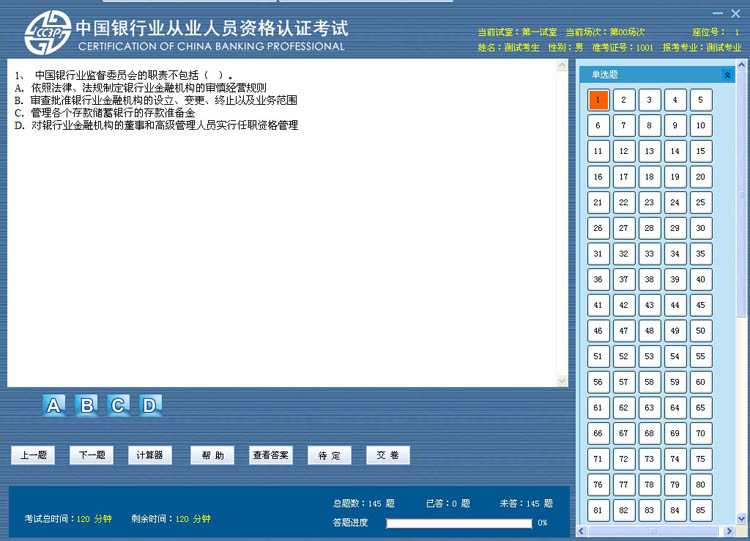Click the 上一题 previous question button

[x=33, y=455]
